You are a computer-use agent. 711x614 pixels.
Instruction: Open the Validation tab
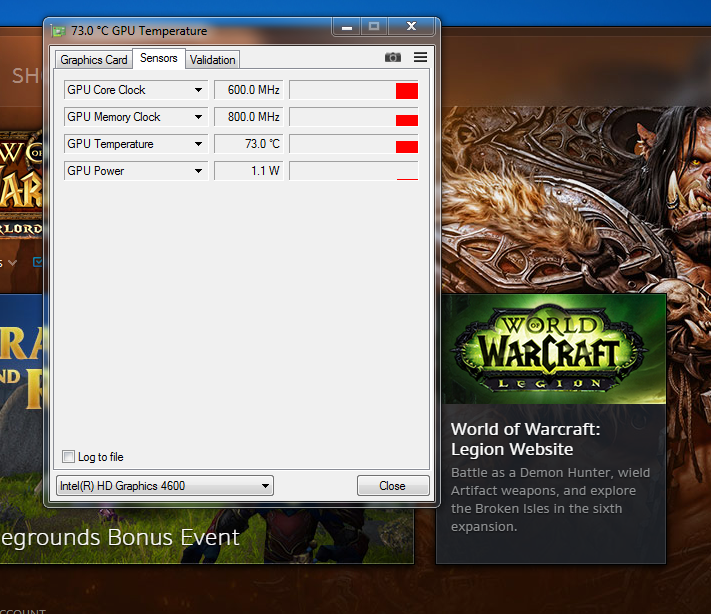point(213,60)
